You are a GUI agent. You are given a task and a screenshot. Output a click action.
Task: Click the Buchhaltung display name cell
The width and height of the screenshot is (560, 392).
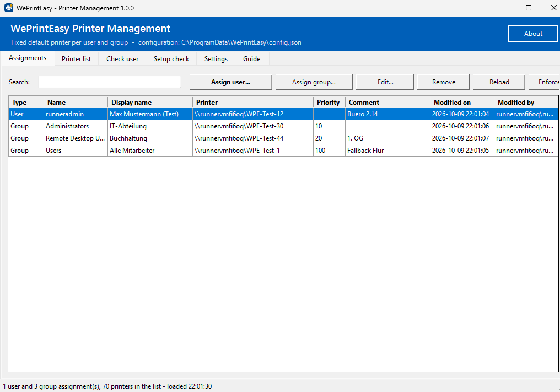pos(150,138)
